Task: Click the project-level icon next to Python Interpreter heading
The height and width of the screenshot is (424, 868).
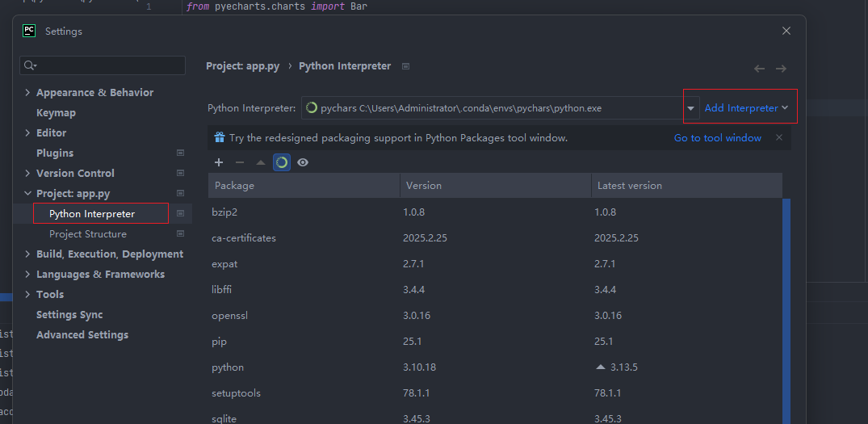Action: (x=406, y=66)
